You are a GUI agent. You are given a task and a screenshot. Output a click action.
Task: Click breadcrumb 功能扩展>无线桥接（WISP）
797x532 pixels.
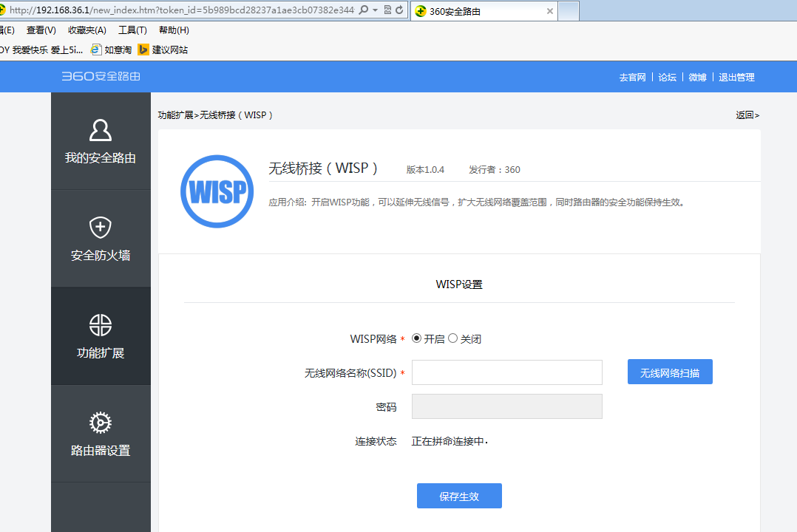click(216, 115)
